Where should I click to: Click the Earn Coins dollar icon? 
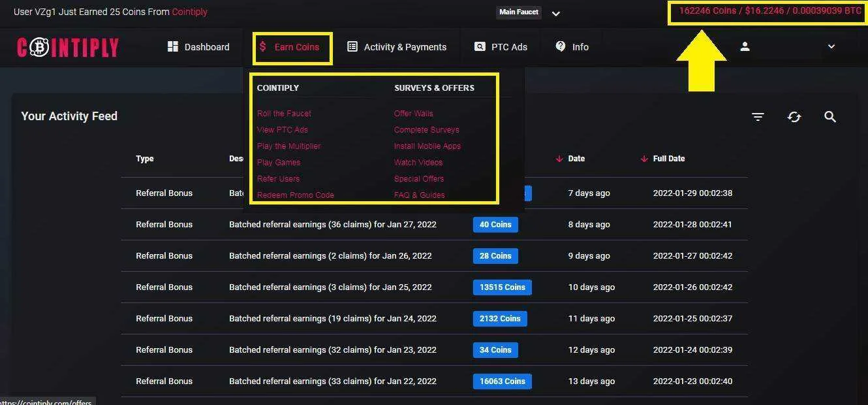pos(263,46)
